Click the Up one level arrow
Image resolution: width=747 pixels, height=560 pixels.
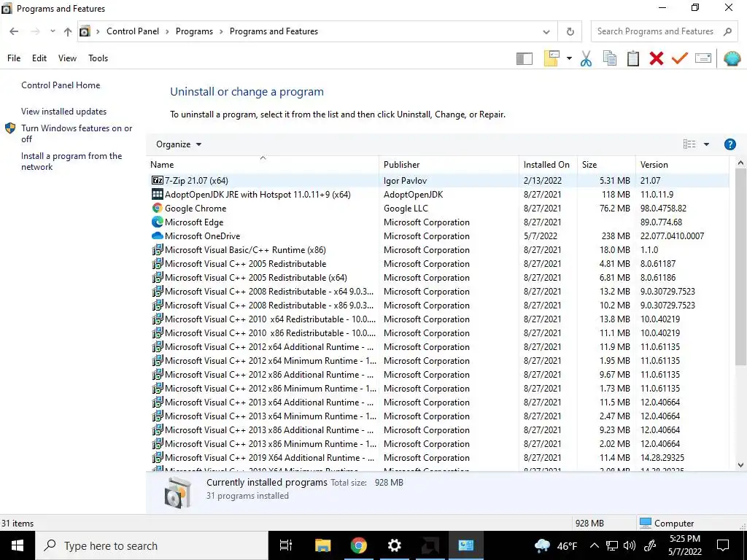pos(68,31)
